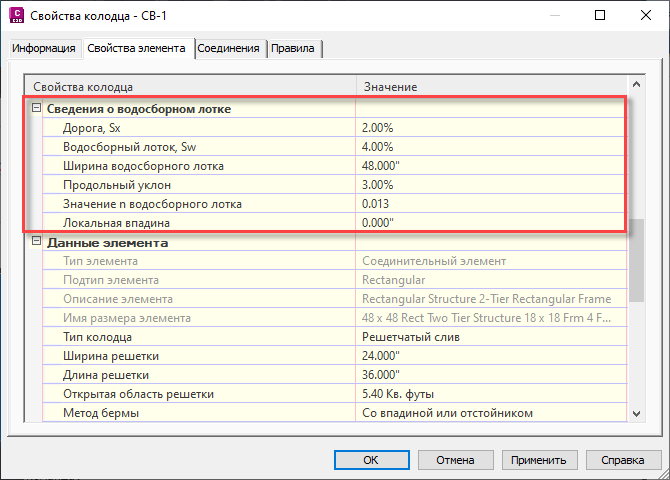Viewport: 670px width, 480px height.
Task: Close the Свойства колодца dialog window
Action: coord(645,15)
